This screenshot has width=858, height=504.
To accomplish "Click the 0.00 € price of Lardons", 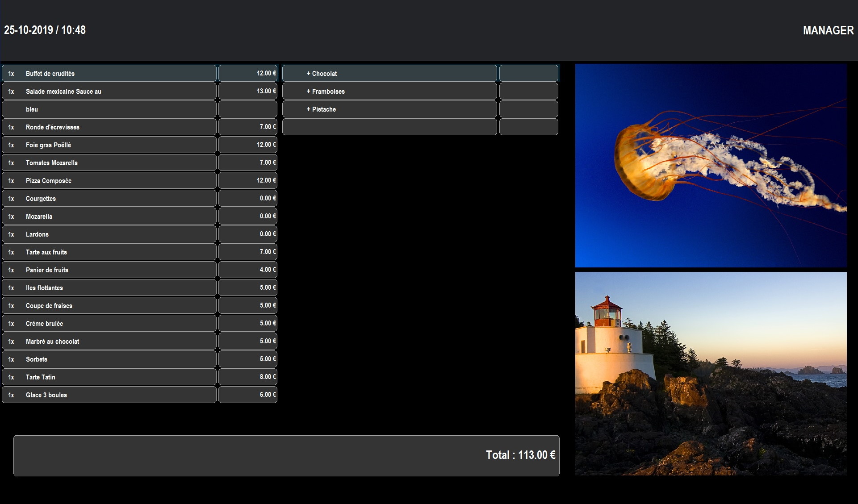I will coord(248,234).
